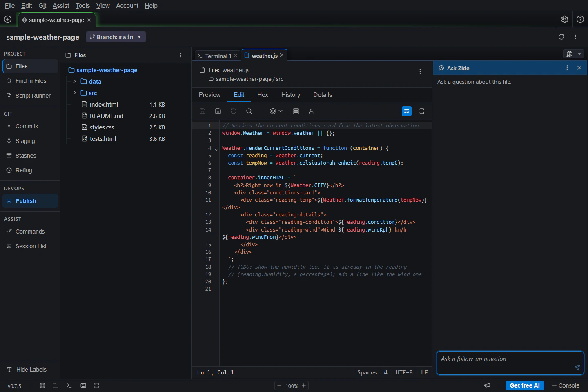Viewport: 588px width, 392px height.
Task: Click the refresh repository icon
Action: [561, 37]
